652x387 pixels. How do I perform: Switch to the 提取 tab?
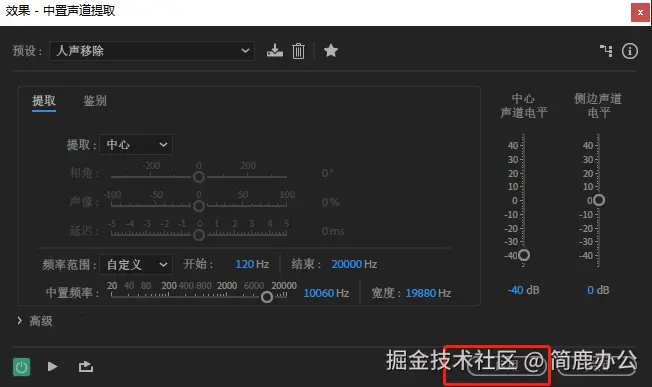44,101
